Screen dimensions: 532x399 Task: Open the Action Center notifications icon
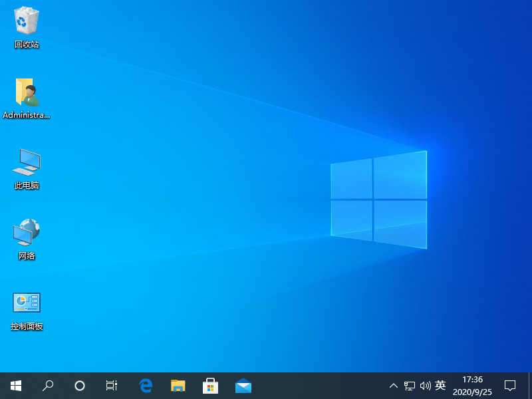pyautogui.click(x=510, y=386)
